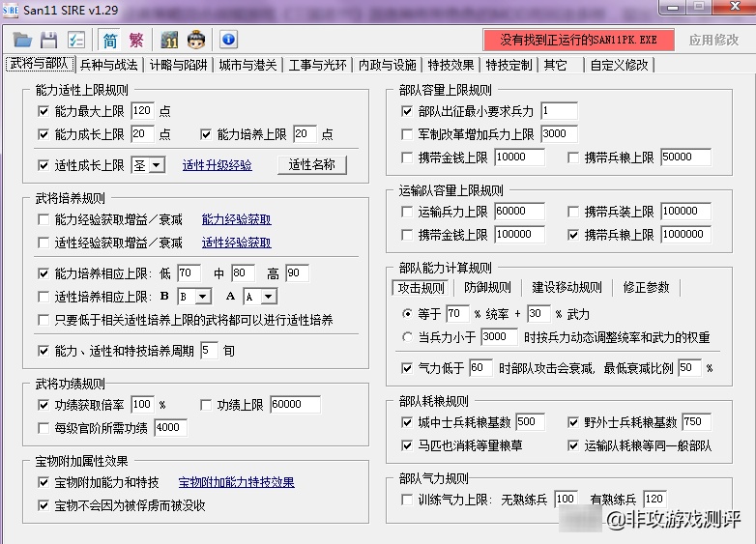Enable 训练气力上限 checkbox
This screenshot has width=756, height=544.
click(407, 500)
